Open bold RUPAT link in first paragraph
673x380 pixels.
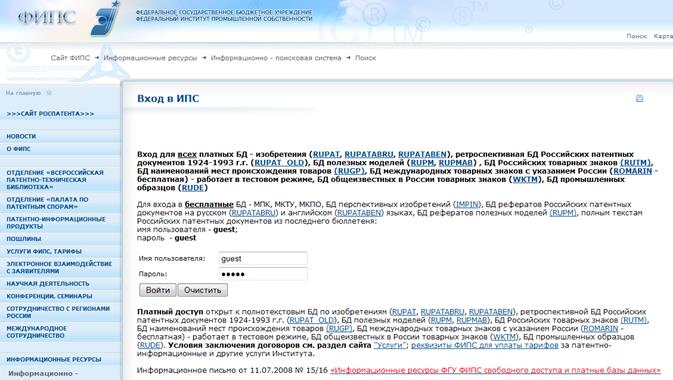(326, 154)
